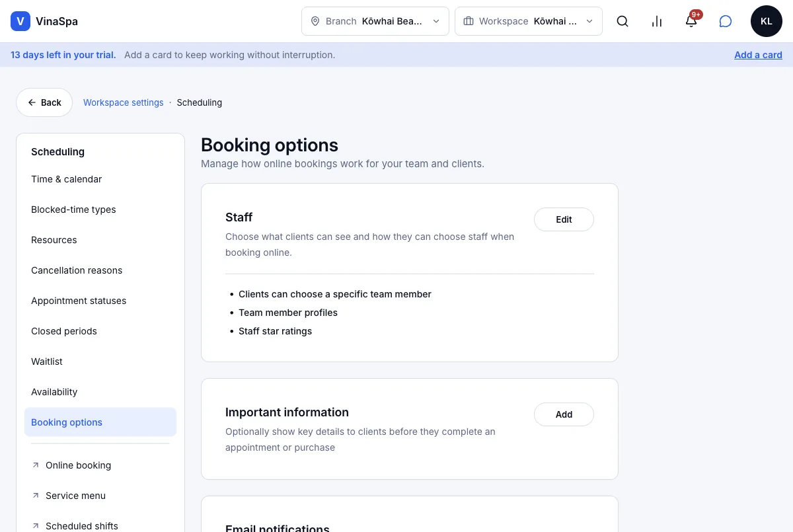Follow the Add a card link
The height and width of the screenshot is (532, 793).
pos(758,55)
